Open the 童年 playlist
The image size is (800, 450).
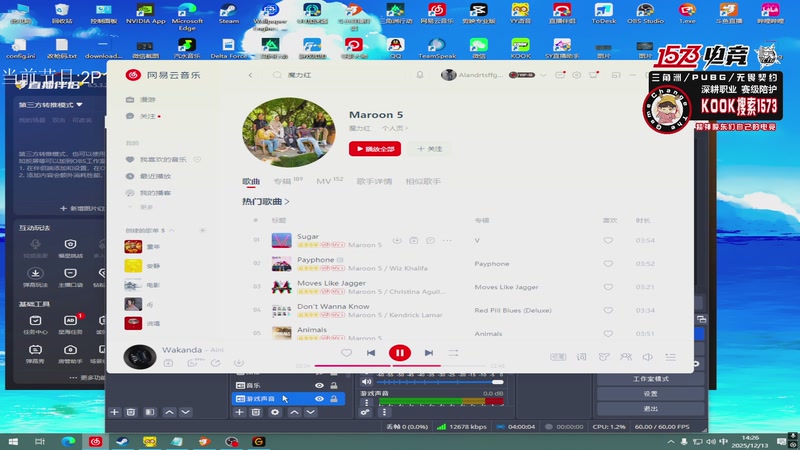[153, 246]
